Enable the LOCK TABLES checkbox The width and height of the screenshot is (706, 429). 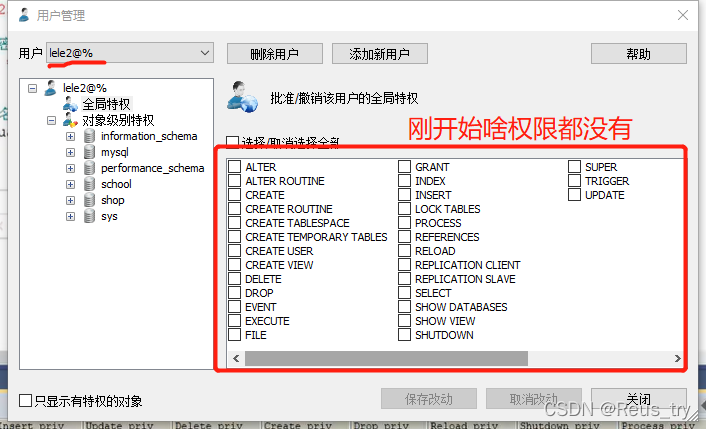404,208
